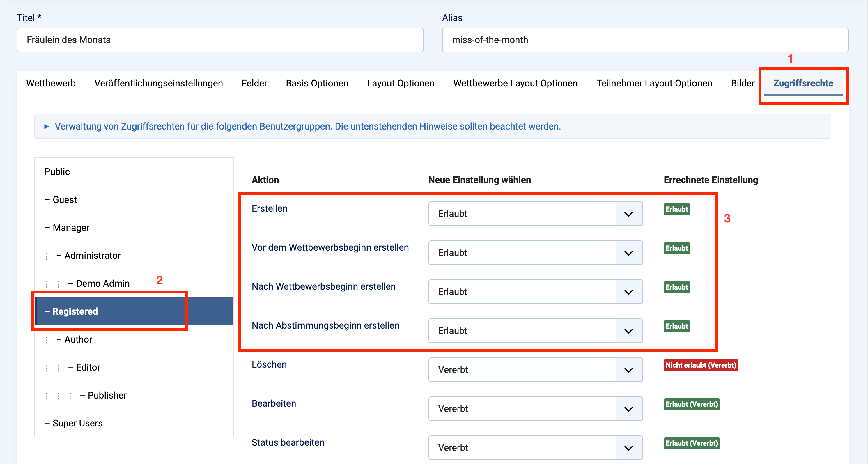Click into the Titel input field
868x464 pixels.
tap(220, 40)
